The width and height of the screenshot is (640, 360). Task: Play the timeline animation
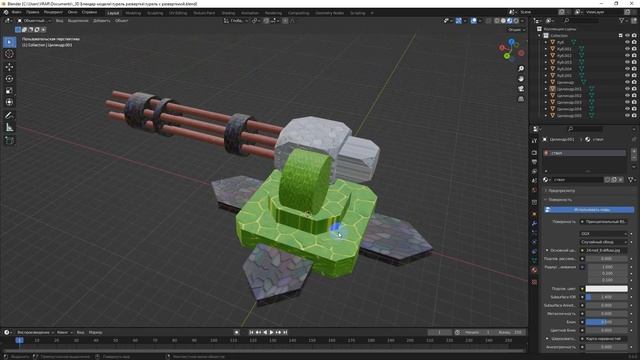(x=271, y=332)
